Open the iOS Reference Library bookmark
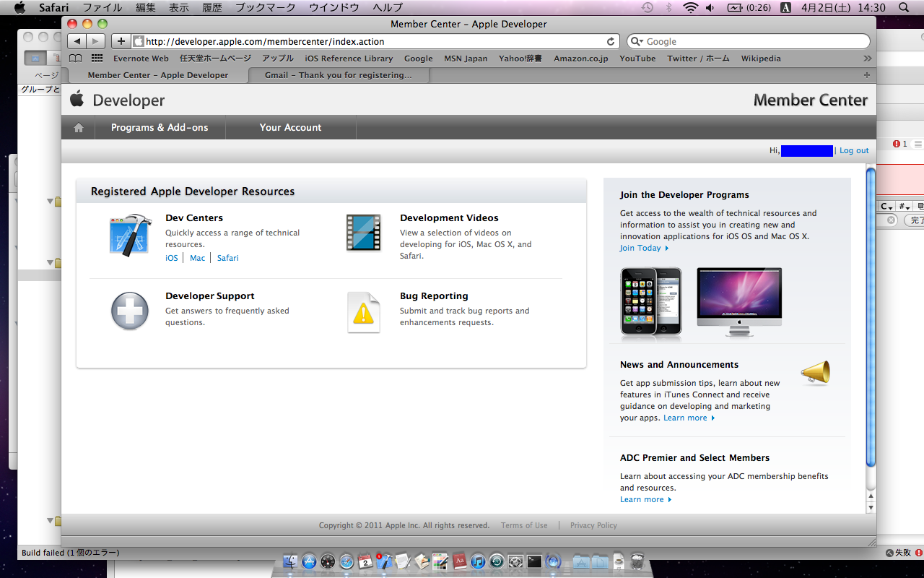Viewport: 924px width, 578px height. pos(349,59)
